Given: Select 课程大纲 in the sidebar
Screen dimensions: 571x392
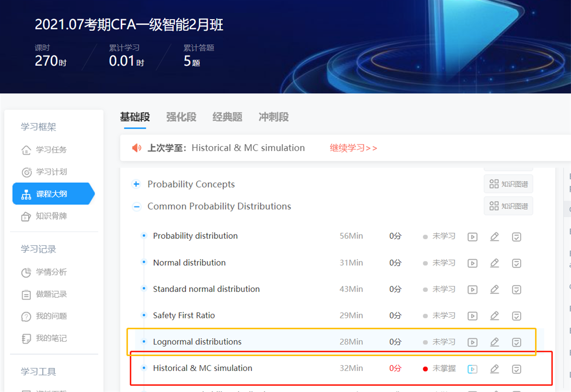Looking at the screenshot, I should tap(53, 194).
